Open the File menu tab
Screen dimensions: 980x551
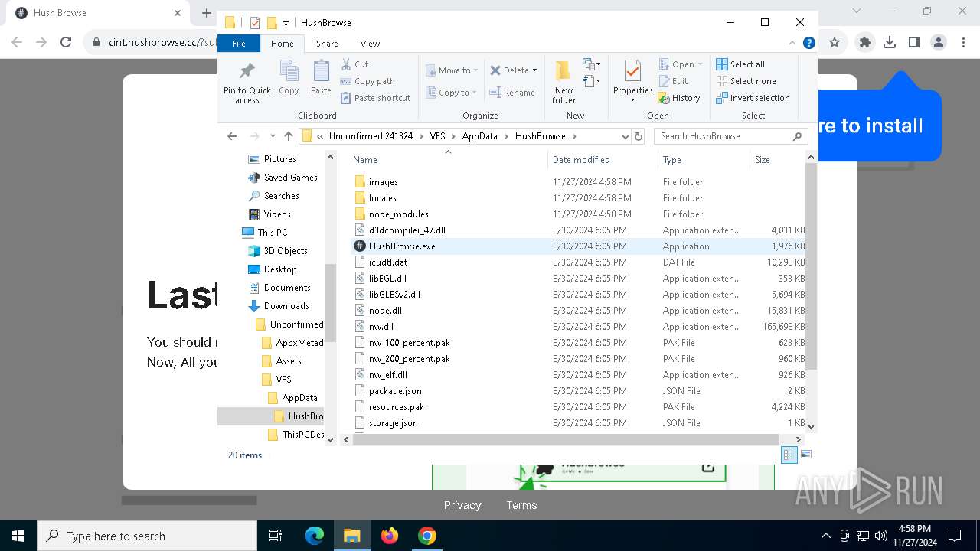tap(239, 44)
